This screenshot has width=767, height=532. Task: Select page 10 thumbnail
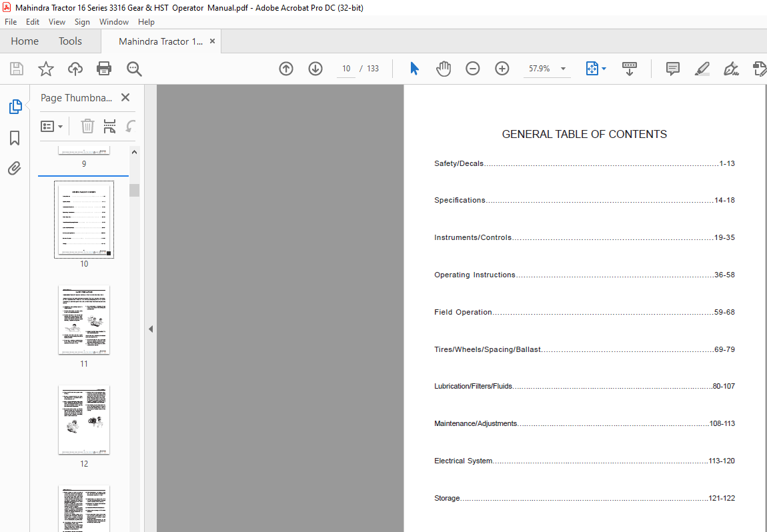coord(84,220)
